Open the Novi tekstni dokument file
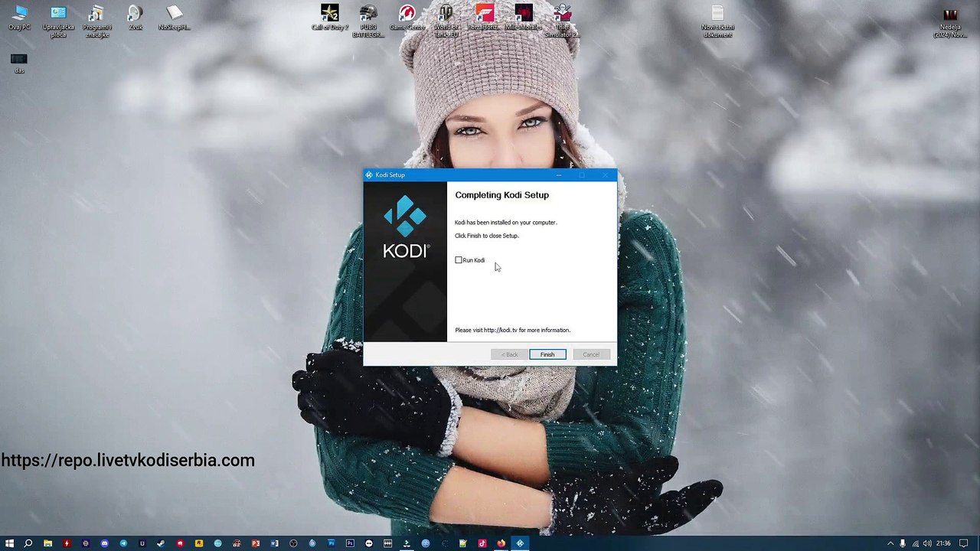Viewport: 980px width, 551px height. point(717,15)
